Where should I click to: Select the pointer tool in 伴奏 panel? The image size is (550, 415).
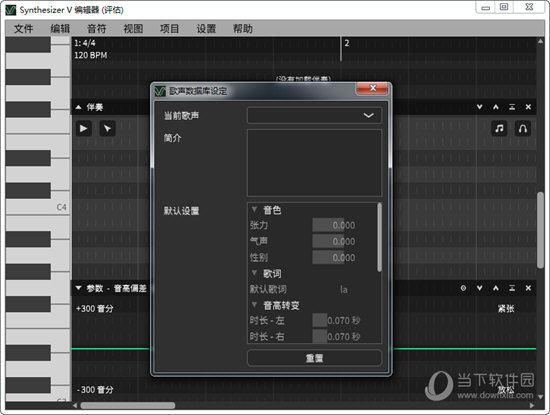tap(107, 128)
